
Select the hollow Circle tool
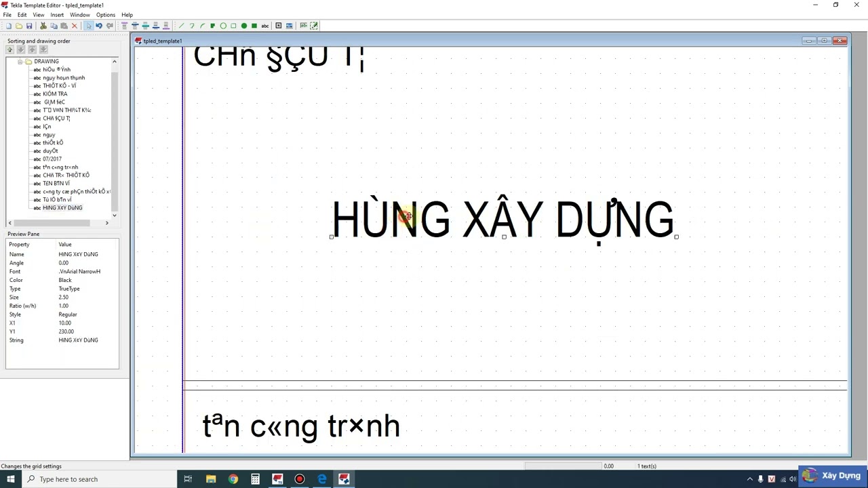point(223,26)
